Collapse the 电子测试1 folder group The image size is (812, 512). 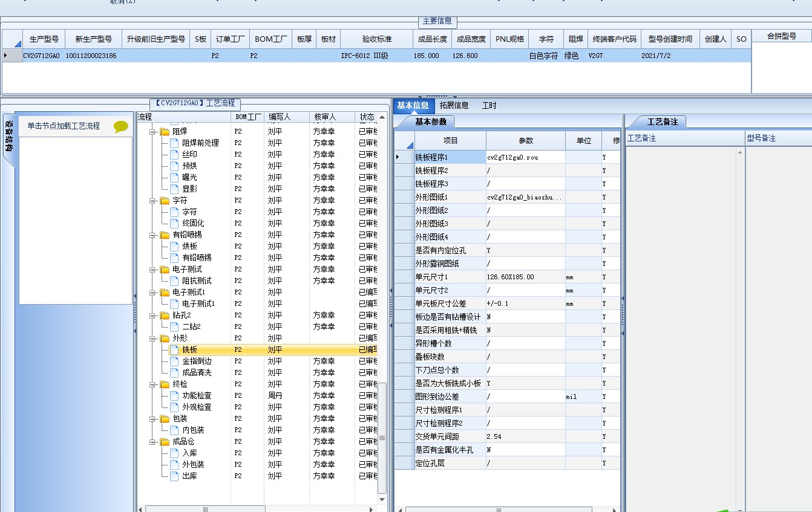pyautogui.click(x=153, y=292)
